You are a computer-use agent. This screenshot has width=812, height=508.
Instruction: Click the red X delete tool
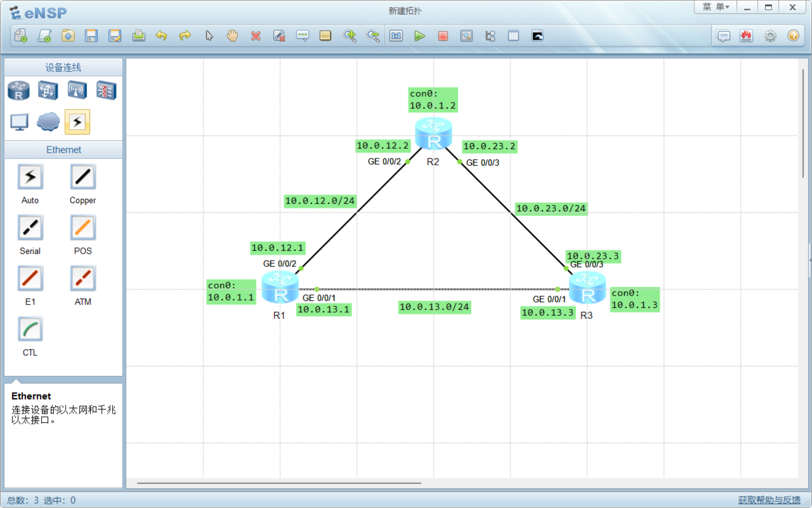click(255, 36)
